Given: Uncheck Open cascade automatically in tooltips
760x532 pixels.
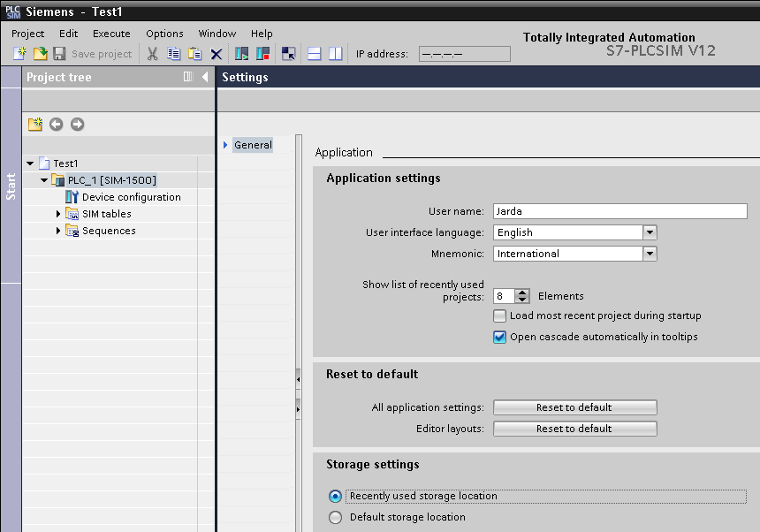Looking at the screenshot, I should (499, 338).
